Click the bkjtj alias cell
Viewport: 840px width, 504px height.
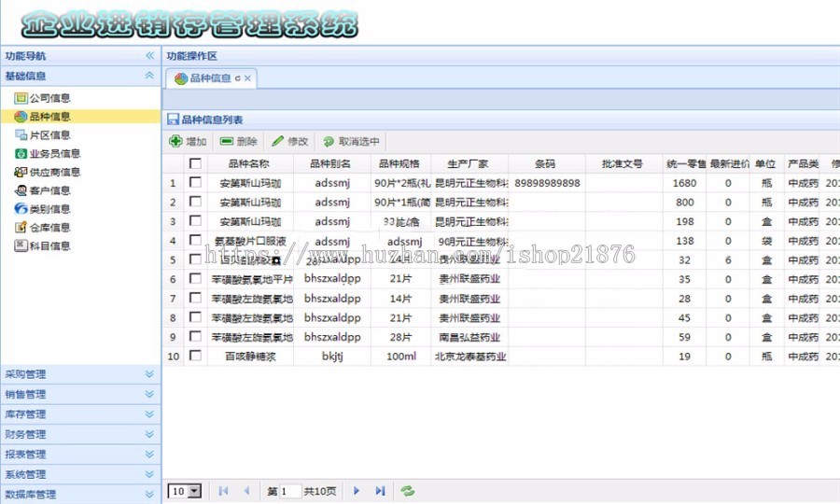pyautogui.click(x=332, y=357)
